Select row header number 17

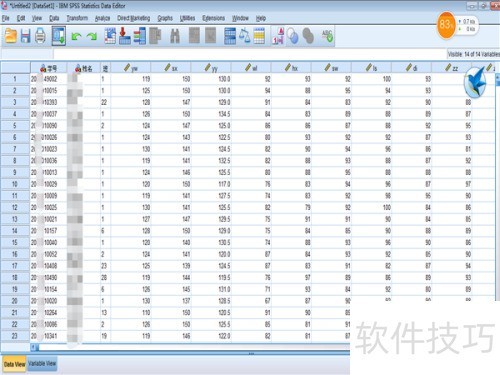(15, 266)
